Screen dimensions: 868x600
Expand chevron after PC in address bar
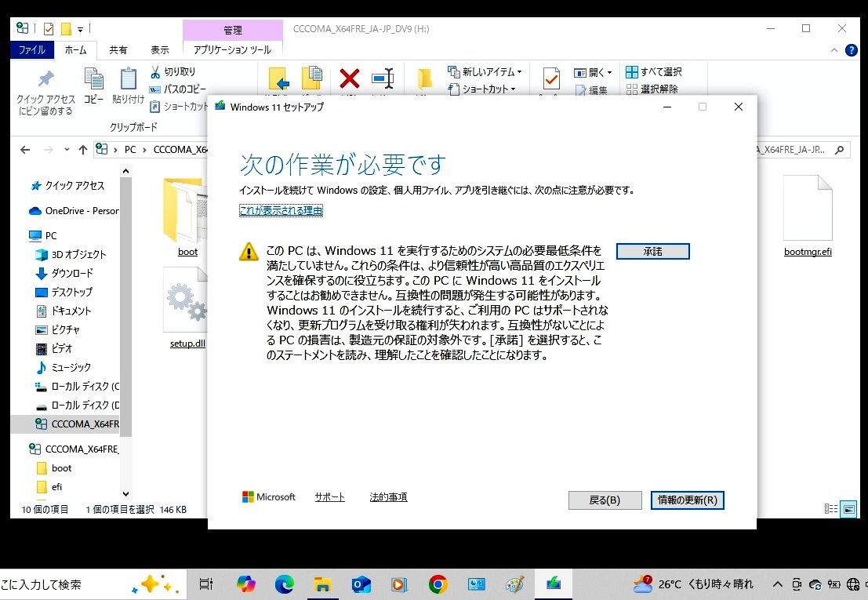pos(144,150)
